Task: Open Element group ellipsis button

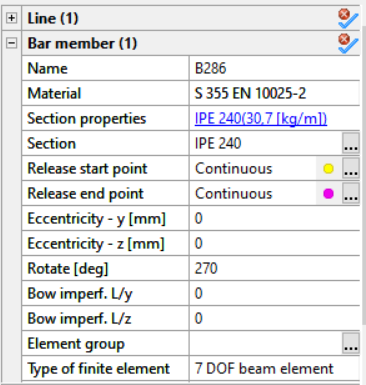Action: point(351,343)
